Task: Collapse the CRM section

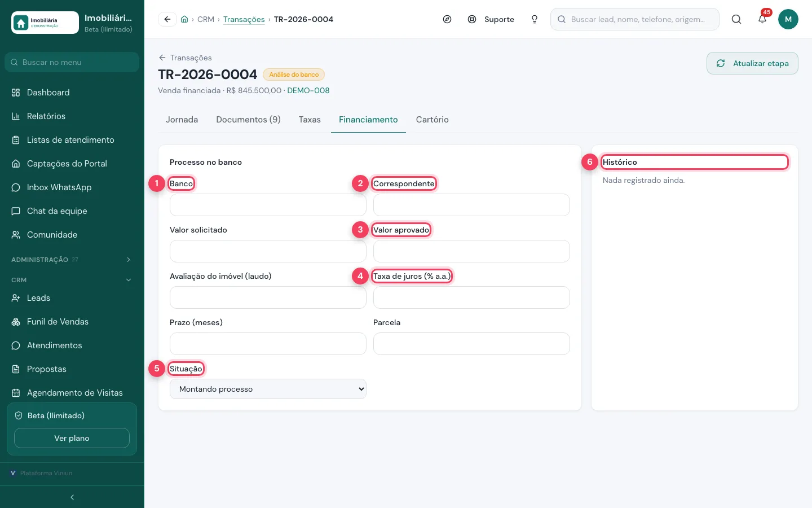Action: point(72,280)
